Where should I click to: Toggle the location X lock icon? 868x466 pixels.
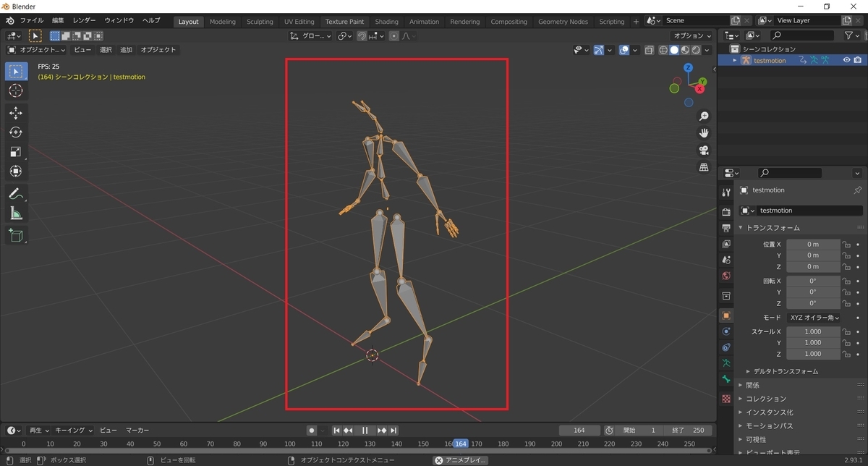point(846,245)
